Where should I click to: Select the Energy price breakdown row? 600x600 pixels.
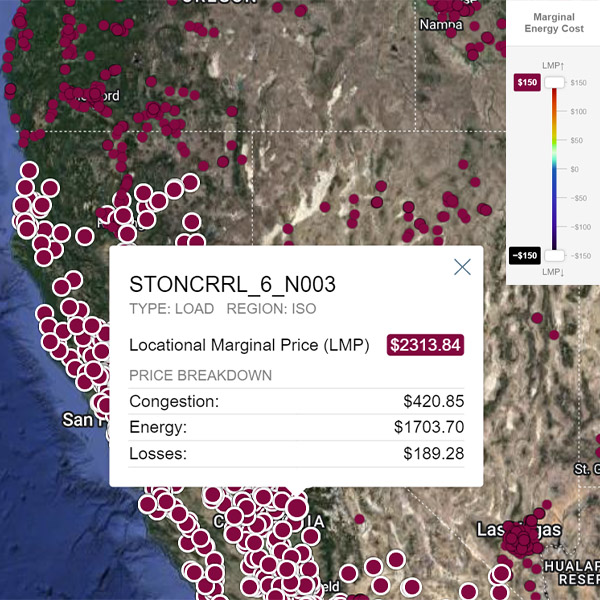click(x=296, y=427)
